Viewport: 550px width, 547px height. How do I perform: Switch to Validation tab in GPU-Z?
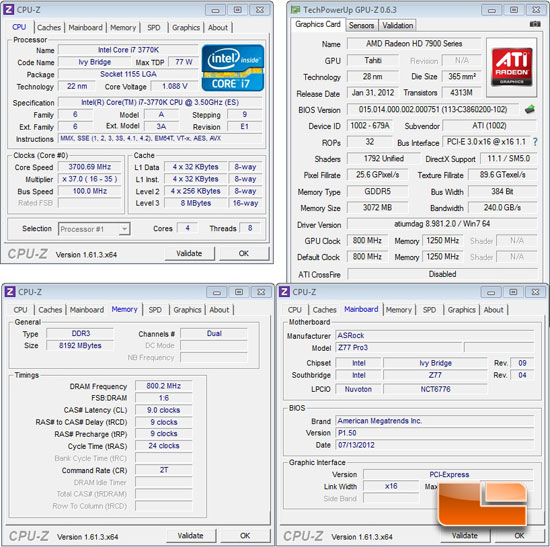tap(397, 25)
